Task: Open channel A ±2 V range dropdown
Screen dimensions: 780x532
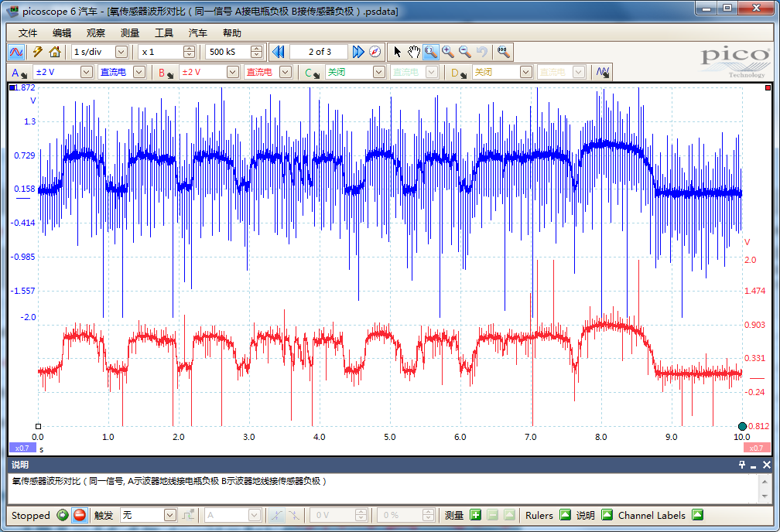Action: click(87, 73)
